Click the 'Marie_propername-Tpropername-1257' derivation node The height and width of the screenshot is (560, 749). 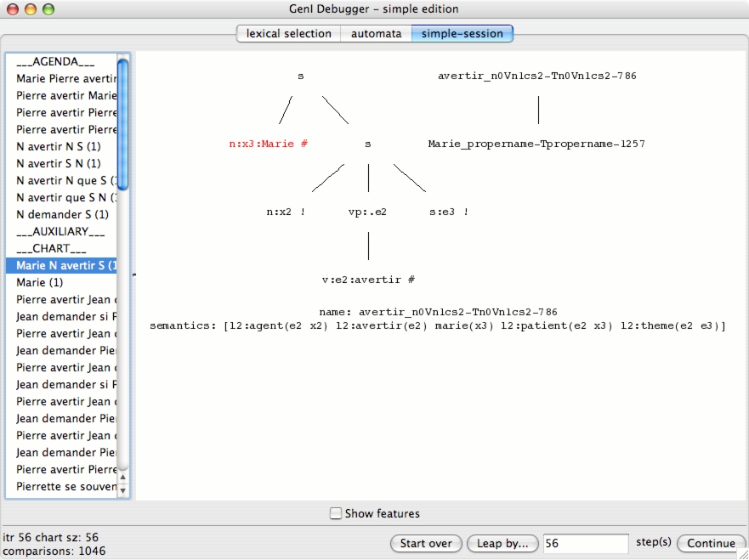(536, 144)
